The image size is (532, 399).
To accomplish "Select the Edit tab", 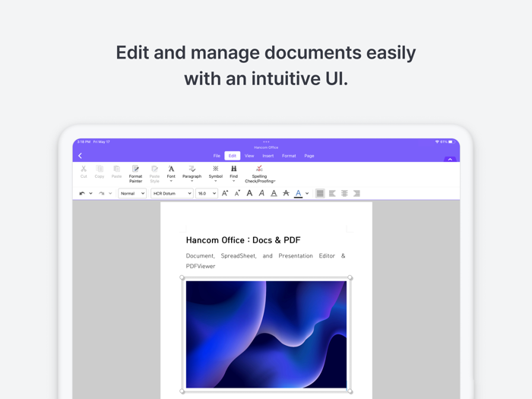I will [233, 156].
